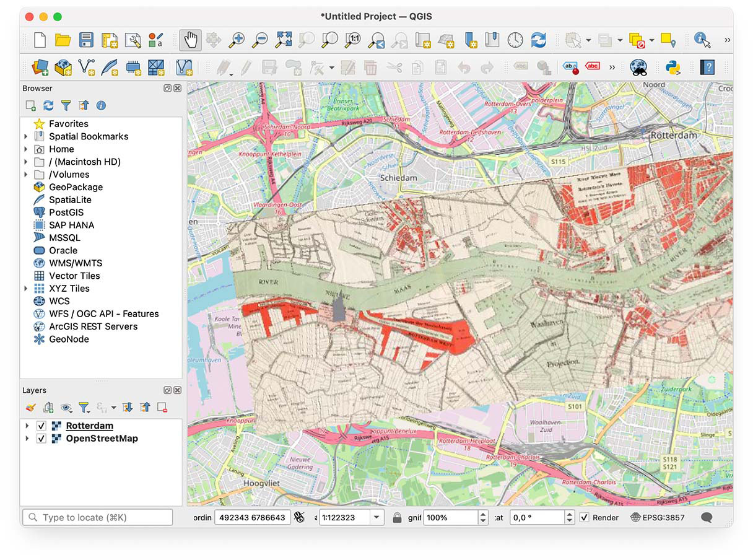The height and width of the screenshot is (560, 753).
Task: Select GeoPackage in the Browser tree
Action: coord(76,187)
